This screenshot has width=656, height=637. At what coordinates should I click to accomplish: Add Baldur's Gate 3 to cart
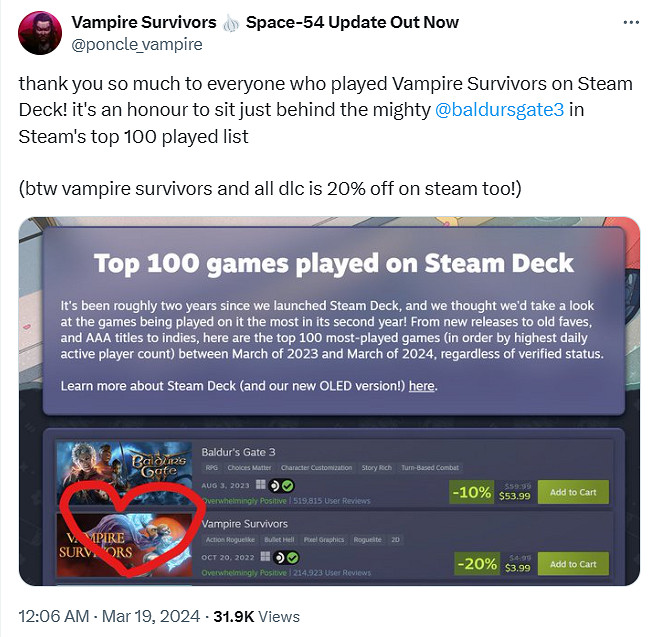click(x=573, y=492)
